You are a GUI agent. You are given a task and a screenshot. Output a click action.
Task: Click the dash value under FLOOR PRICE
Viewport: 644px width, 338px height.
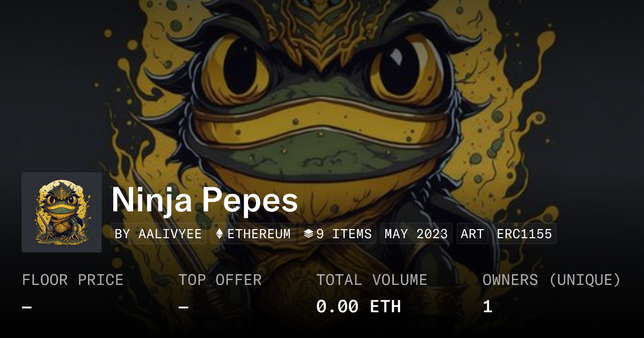coord(27,307)
